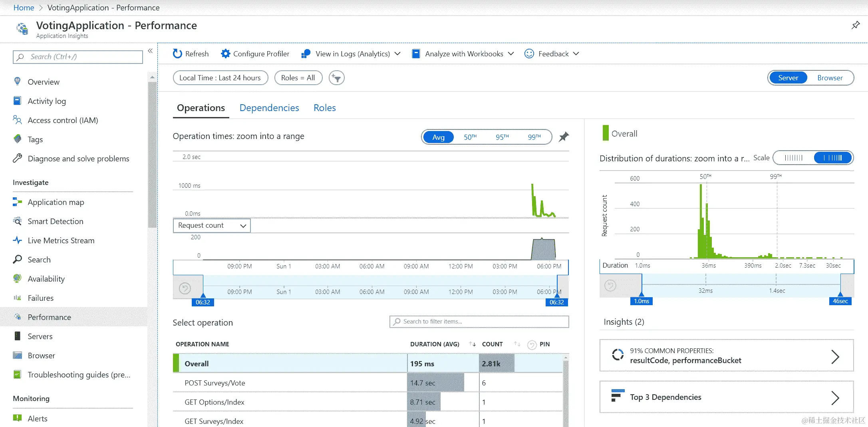Pin the Operation times chart
This screenshot has width=868, height=427.
pyautogui.click(x=564, y=137)
